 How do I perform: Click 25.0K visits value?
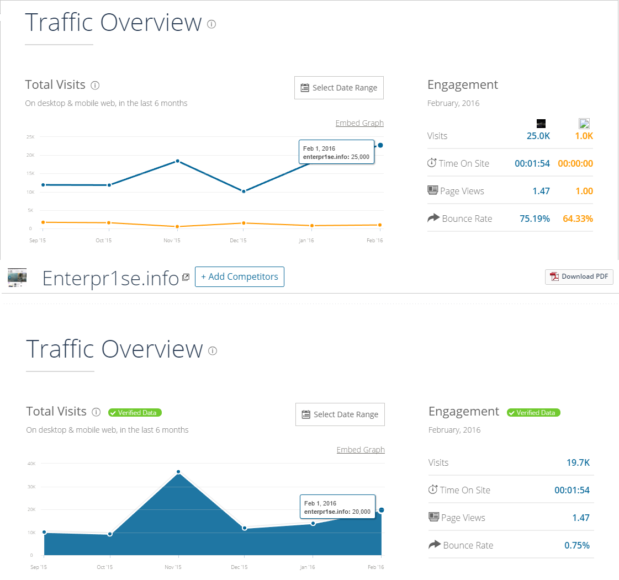pyautogui.click(x=538, y=136)
